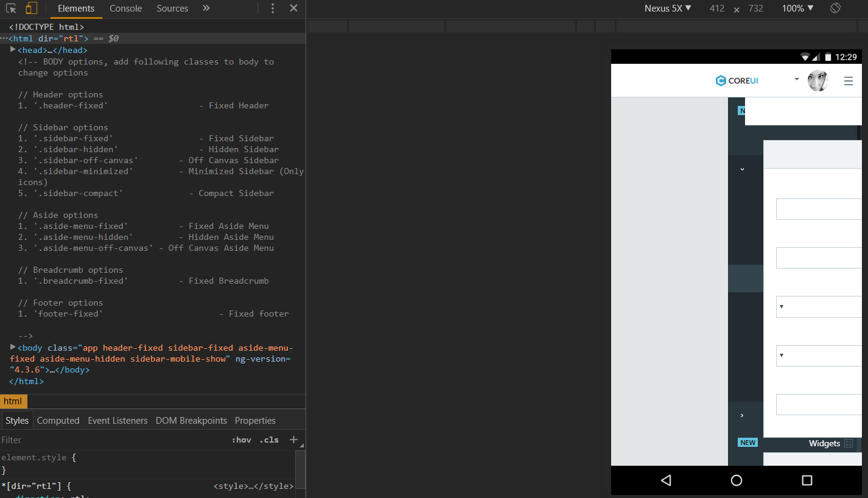This screenshot has width=868, height=498.
Task: Switch to the Console tab
Action: [x=126, y=9]
